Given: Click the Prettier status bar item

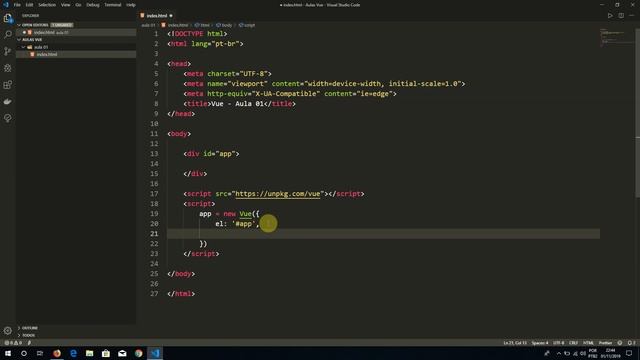Looking at the screenshot, I should (605, 343).
